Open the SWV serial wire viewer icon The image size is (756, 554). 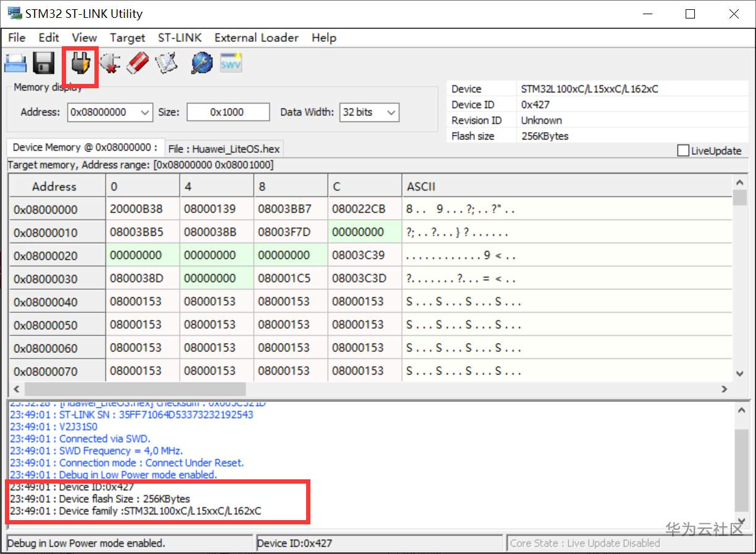point(231,63)
